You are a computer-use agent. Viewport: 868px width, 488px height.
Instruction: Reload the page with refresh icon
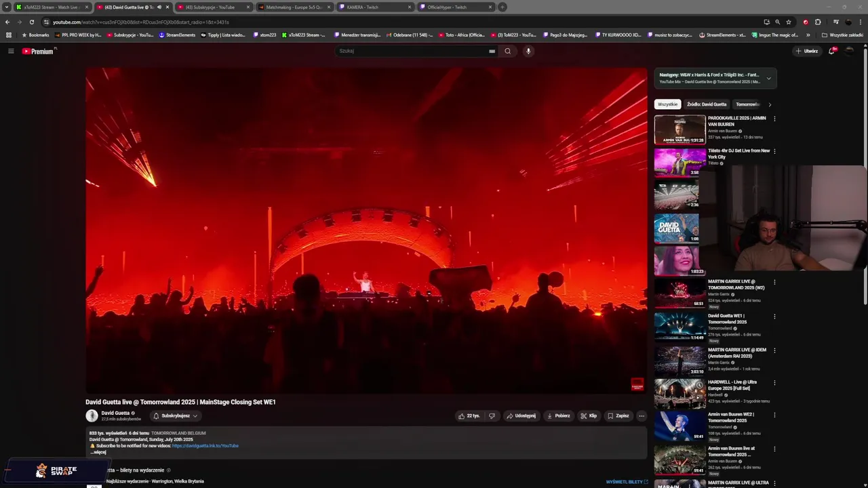coord(31,22)
